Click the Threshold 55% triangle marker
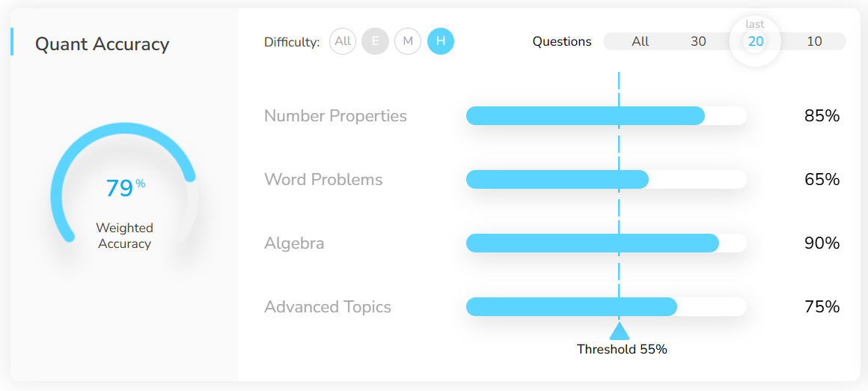 click(619, 331)
